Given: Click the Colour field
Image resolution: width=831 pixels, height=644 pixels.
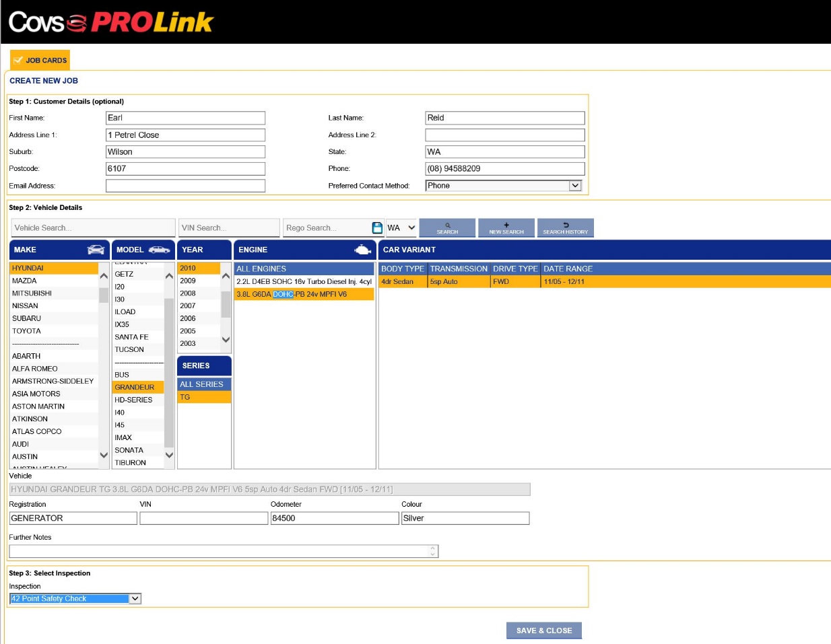Looking at the screenshot, I should coord(465,518).
